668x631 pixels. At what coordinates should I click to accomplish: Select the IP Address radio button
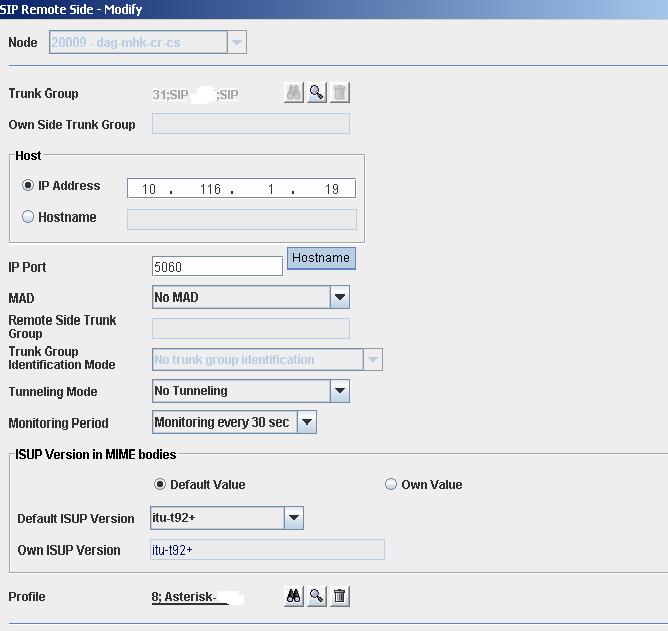28,186
